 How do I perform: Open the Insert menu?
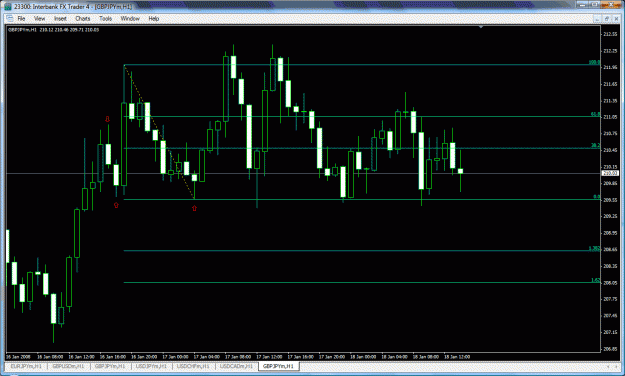pyautogui.click(x=60, y=18)
